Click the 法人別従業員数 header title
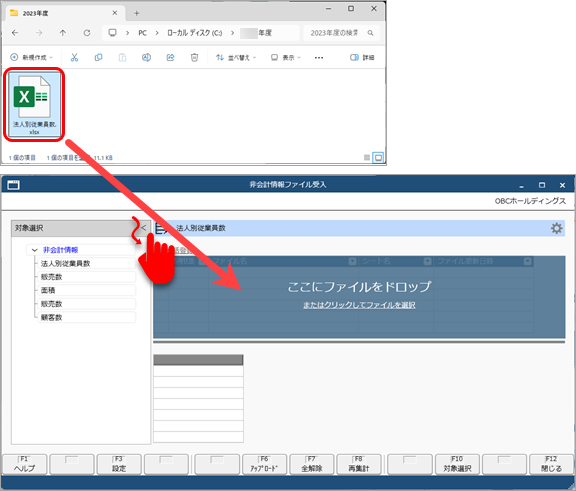The image size is (576, 491). [201, 228]
